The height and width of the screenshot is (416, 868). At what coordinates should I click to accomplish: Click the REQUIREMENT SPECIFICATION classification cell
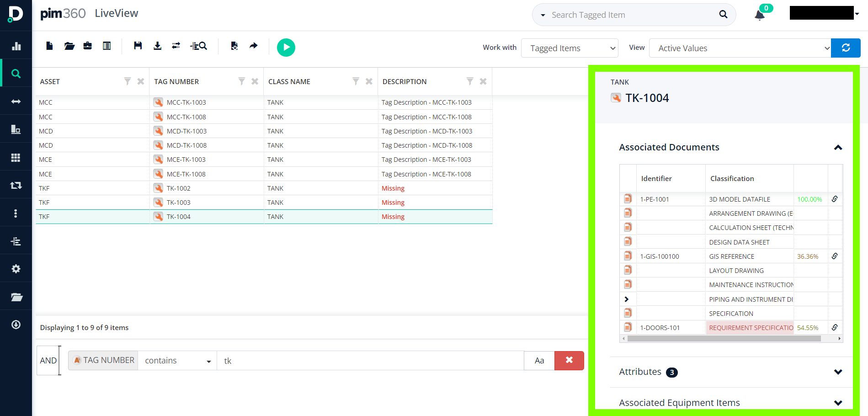[750, 328]
